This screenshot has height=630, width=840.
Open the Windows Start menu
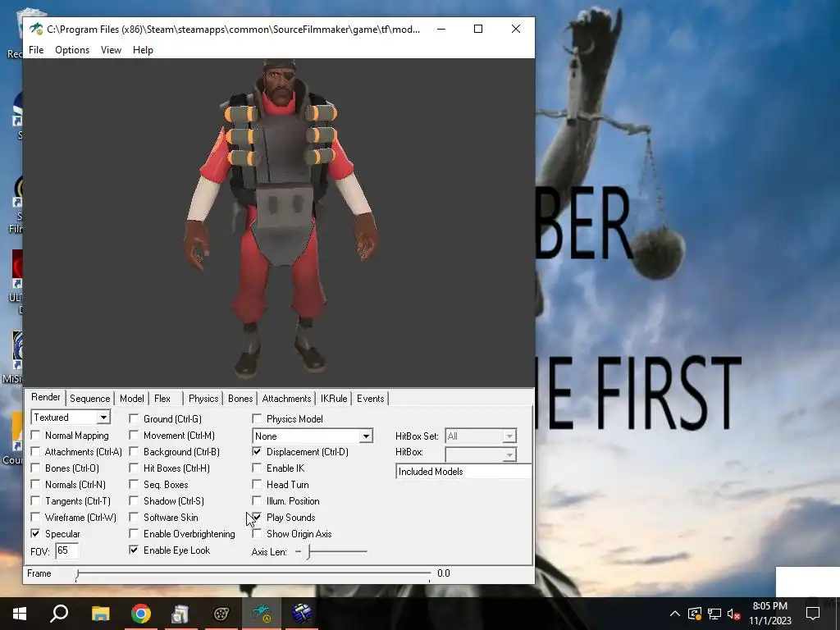(20, 614)
